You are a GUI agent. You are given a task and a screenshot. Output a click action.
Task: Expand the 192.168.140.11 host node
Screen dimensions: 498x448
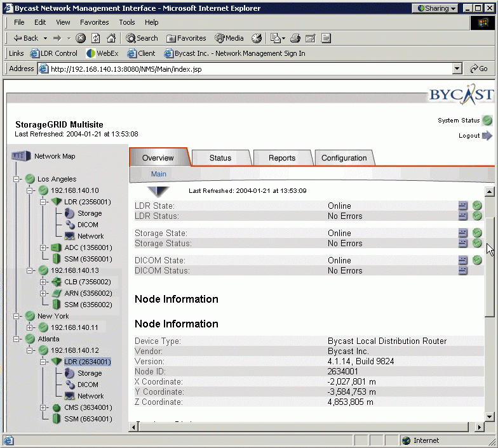click(x=29, y=327)
